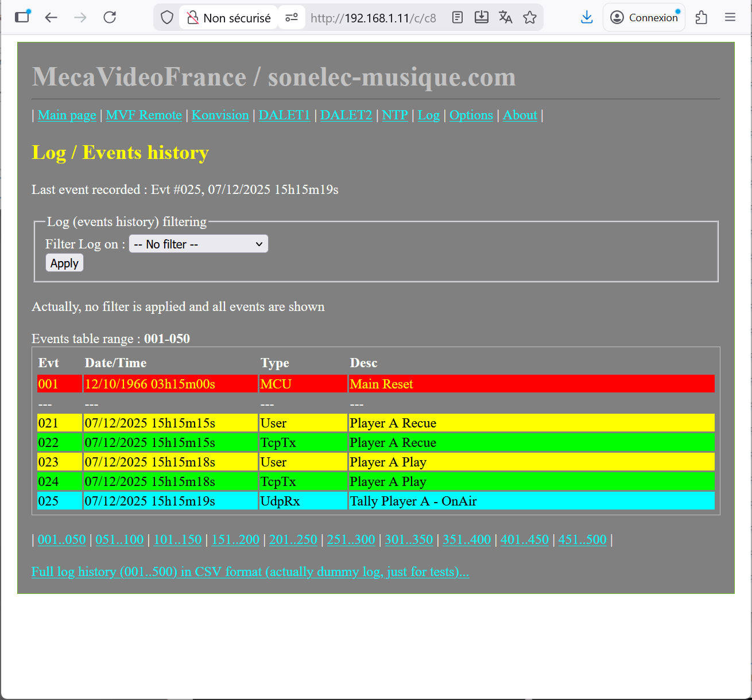Go back using the back arrow
This screenshot has width=752, height=700.
[x=51, y=17]
